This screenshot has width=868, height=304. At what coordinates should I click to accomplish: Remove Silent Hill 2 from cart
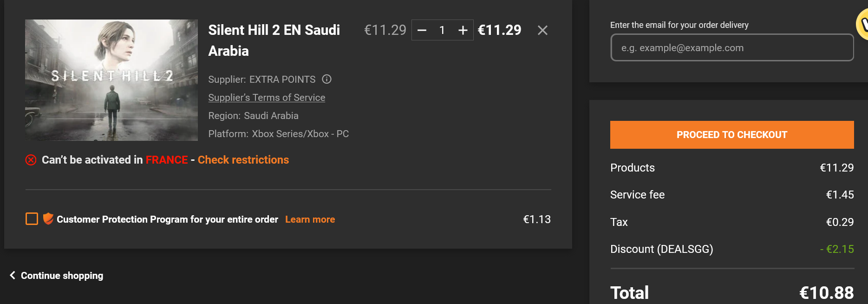(542, 31)
